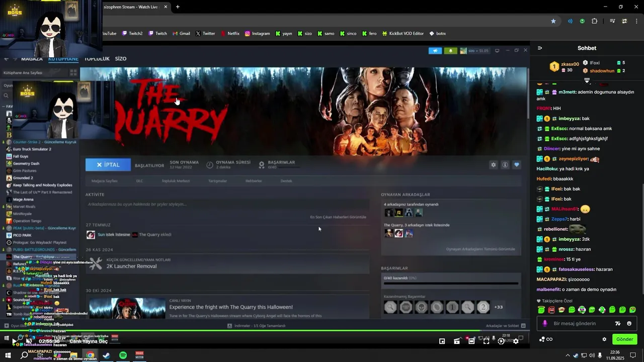The image size is (644, 362).
Task: Open Chrome profile media controls icon
Action: [612, 21]
